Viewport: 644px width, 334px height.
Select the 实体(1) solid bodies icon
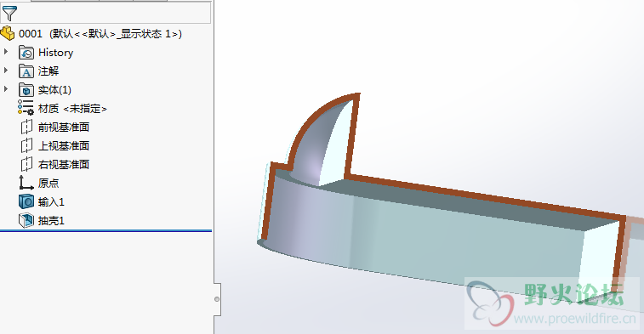(26, 90)
